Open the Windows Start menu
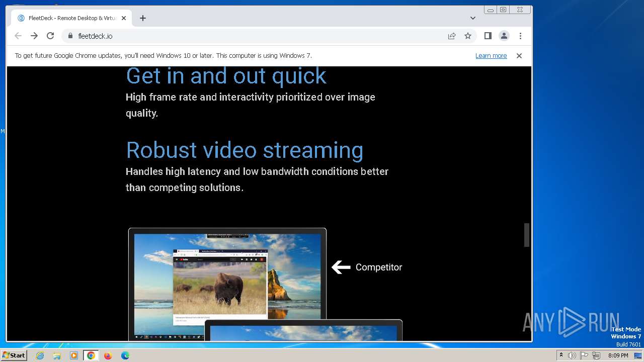The height and width of the screenshot is (362, 644). point(14,355)
